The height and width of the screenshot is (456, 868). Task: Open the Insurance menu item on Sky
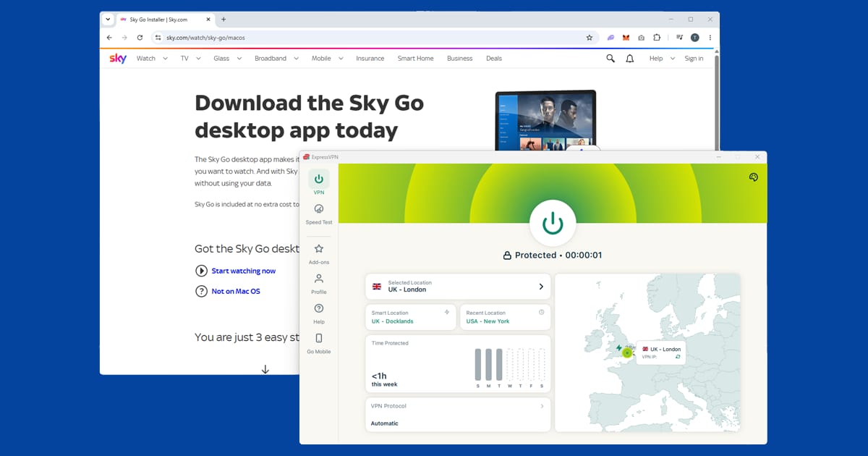click(x=370, y=59)
